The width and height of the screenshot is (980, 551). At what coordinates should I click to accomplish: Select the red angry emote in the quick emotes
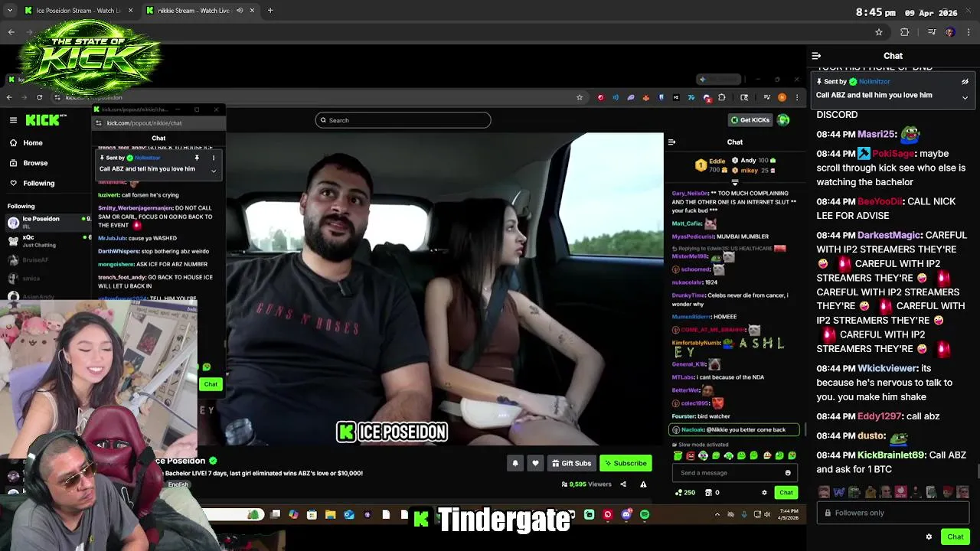coord(690,456)
